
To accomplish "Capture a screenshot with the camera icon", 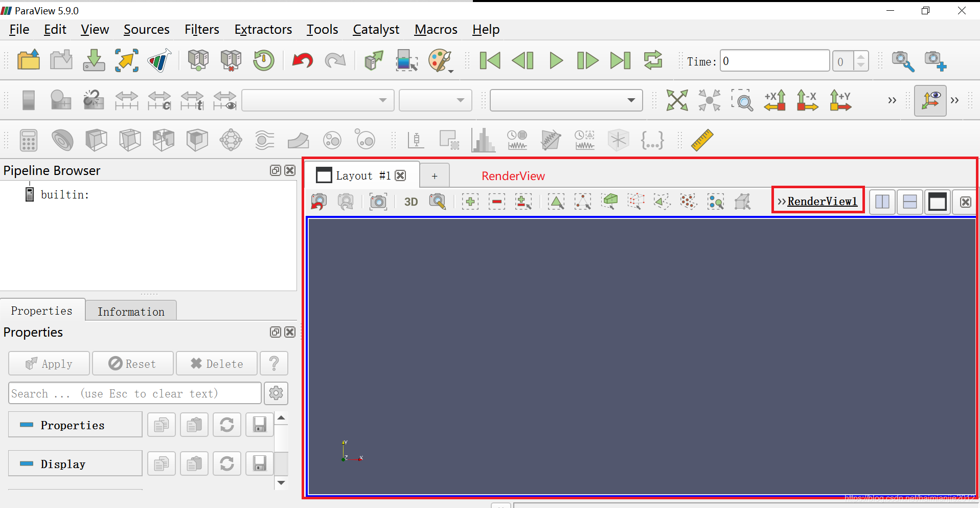I will (x=378, y=201).
